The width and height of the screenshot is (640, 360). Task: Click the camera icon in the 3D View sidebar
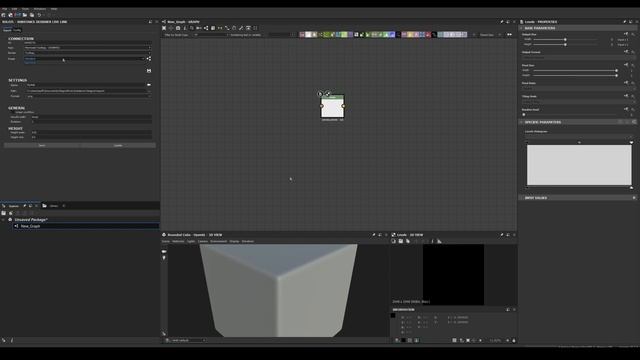tap(164, 252)
